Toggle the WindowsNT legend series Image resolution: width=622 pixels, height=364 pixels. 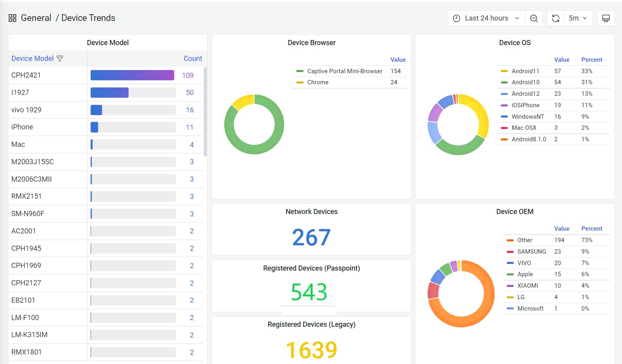pyautogui.click(x=528, y=117)
